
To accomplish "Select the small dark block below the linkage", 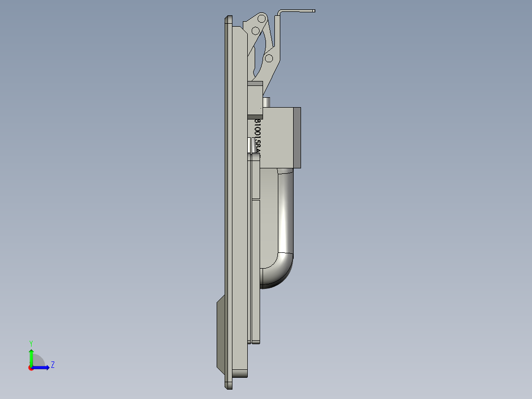I will pos(255,100).
